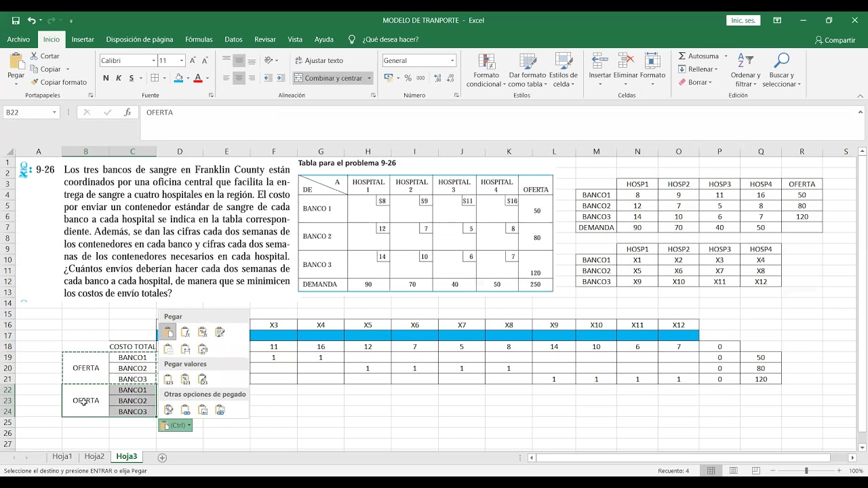
Task: Choose Paste values and number formatting option
Action: (185, 380)
